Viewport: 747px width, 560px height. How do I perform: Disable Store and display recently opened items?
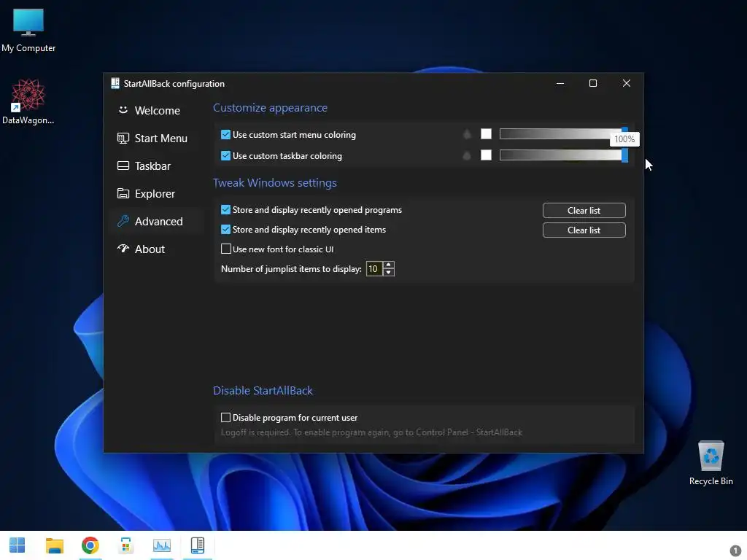coord(226,230)
